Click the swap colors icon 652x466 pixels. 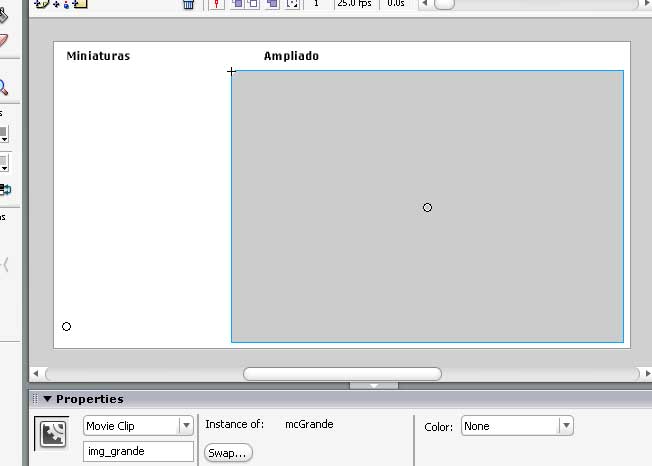tap(5, 189)
